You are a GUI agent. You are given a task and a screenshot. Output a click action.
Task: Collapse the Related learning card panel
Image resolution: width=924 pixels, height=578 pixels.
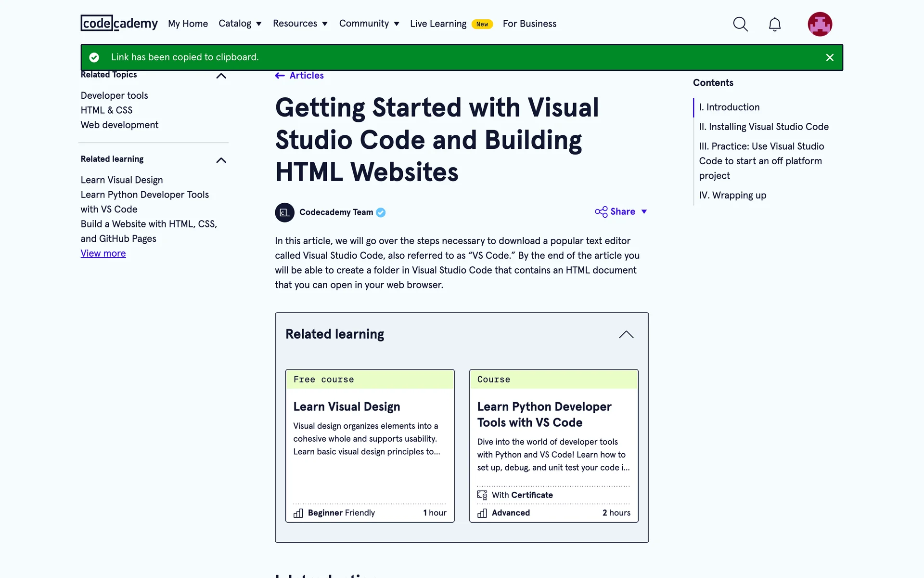[626, 334]
